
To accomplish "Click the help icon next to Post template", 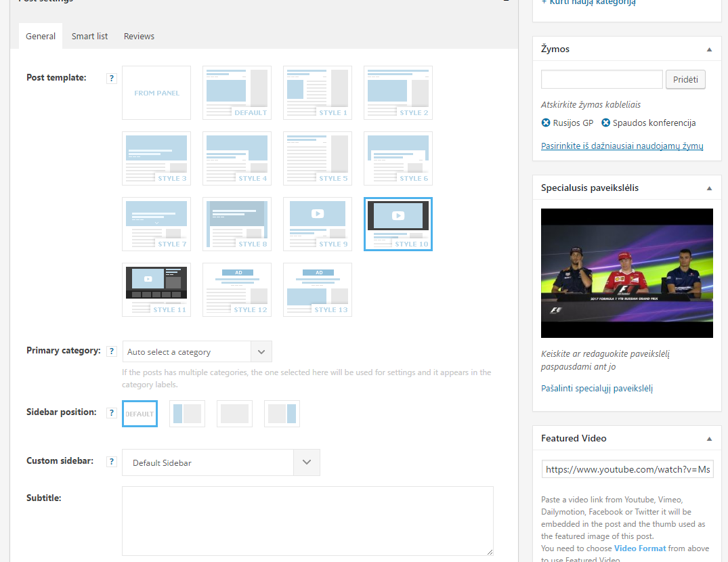I will [x=112, y=79].
